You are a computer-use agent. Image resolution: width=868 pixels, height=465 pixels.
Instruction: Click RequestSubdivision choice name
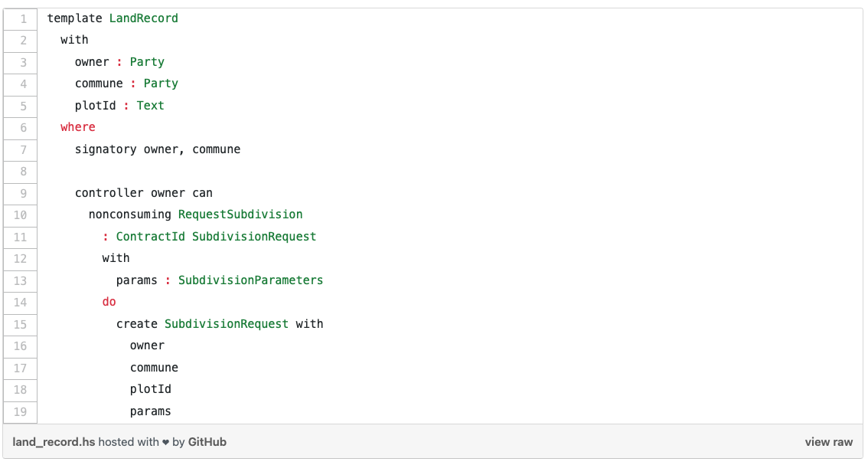click(240, 214)
